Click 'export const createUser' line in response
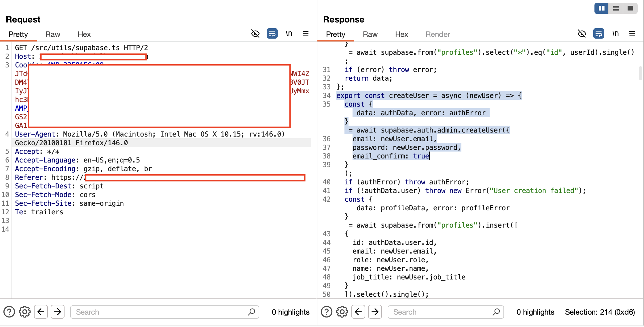Viewport: 644px width, 327px height. tap(429, 96)
